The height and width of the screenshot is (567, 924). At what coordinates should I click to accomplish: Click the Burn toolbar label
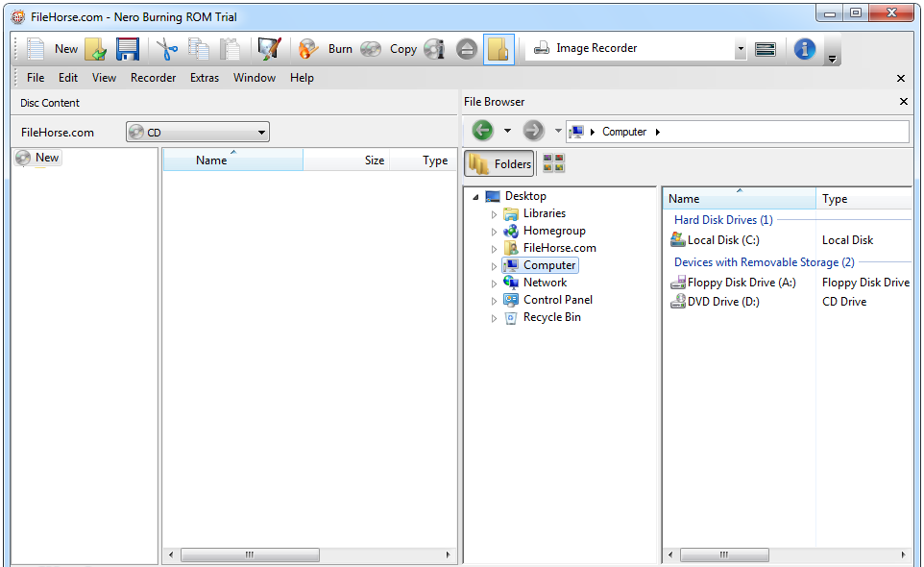click(340, 49)
